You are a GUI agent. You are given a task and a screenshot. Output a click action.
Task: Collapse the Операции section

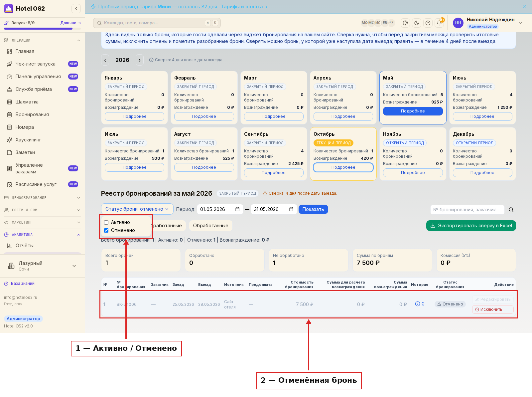pos(42,40)
